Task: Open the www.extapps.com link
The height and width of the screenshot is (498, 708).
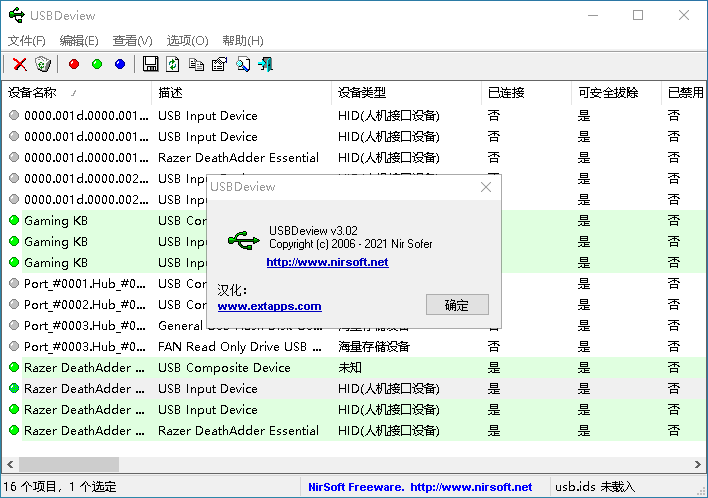Action: tap(270, 306)
